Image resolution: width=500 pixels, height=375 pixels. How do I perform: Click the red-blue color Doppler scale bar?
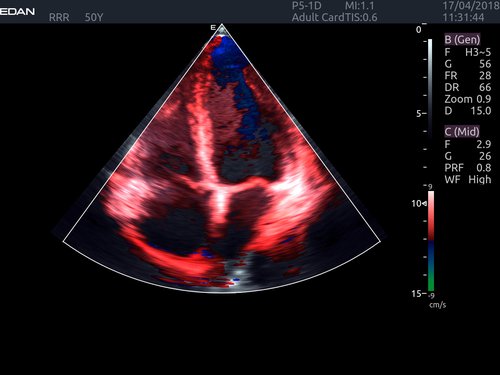pos(431,241)
